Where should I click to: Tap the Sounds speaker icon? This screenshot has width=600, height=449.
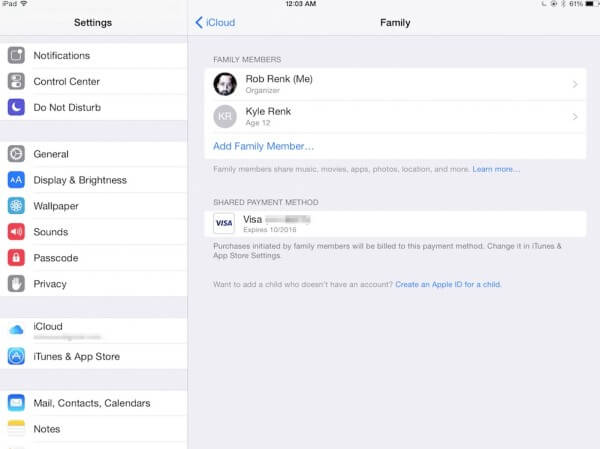16,232
